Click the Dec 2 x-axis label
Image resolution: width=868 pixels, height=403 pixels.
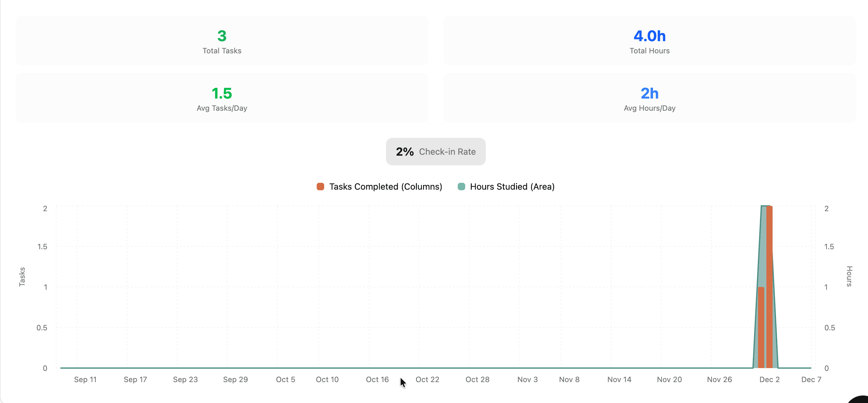pos(769,379)
